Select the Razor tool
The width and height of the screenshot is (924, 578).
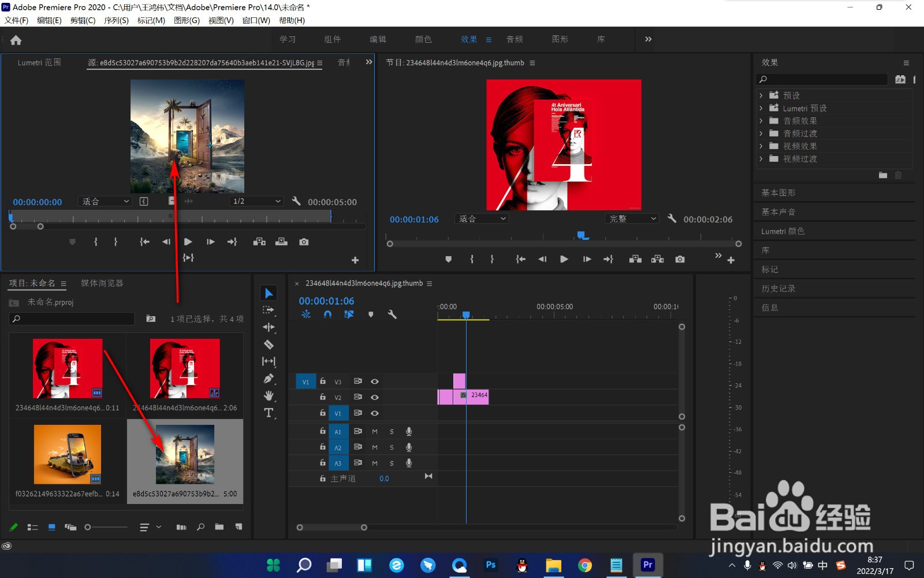269,344
